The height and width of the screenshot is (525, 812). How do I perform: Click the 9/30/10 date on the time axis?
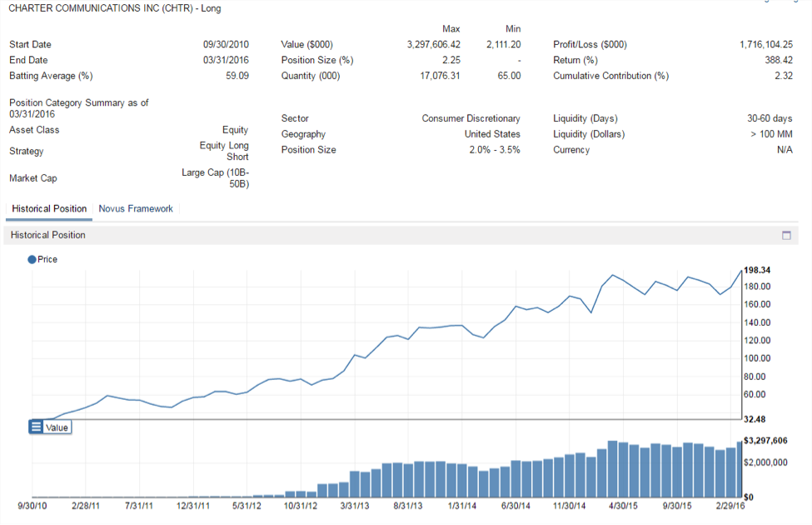(x=32, y=506)
